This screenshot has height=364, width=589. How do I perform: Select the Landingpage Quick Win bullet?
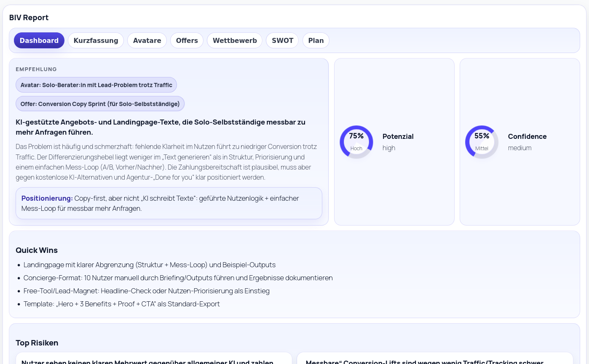pos(150,265)
